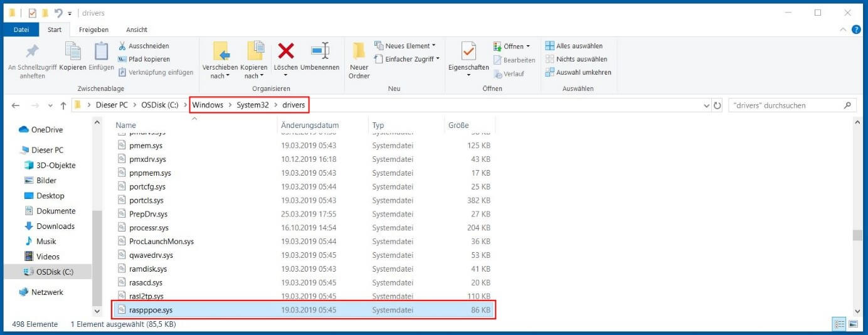Click the Kopieren clipboard icon
This screenshot has width=868, height=335.
point(73,56)
